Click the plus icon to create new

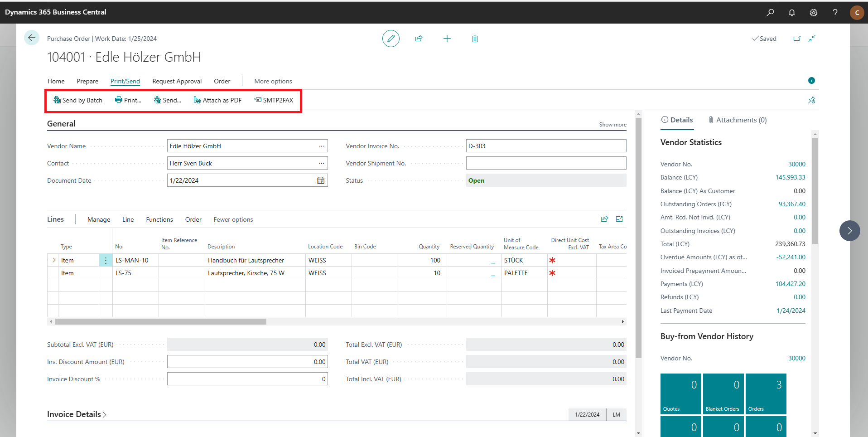pos(447,39)
